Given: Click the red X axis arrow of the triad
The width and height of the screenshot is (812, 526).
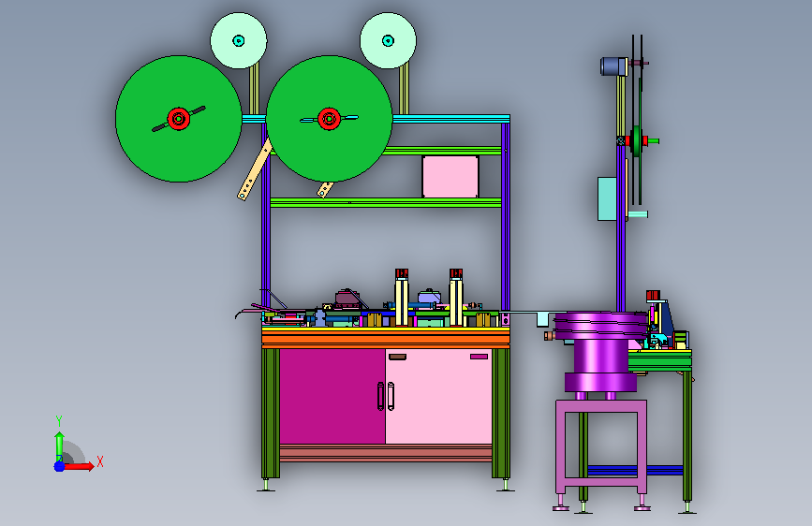Looking at the screenshot, I should 80,466.
